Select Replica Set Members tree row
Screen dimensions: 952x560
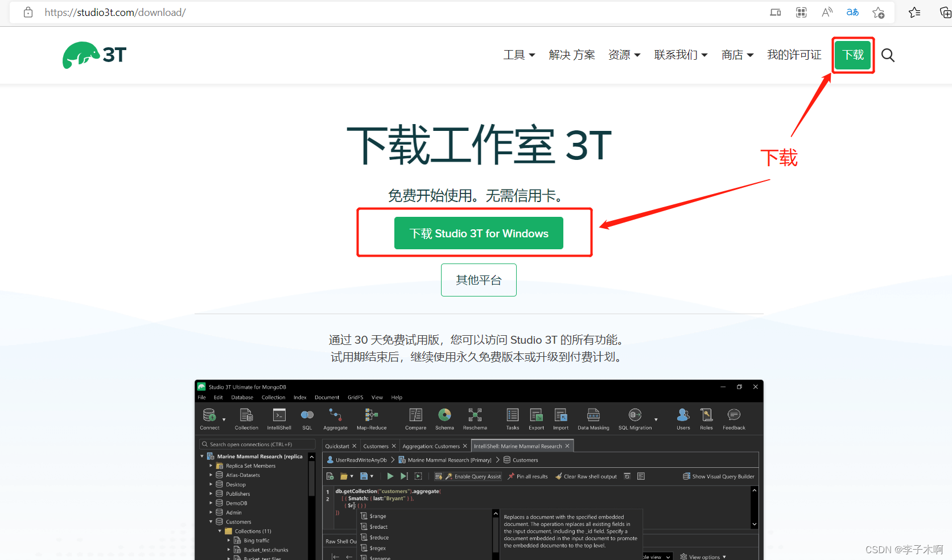250,466
